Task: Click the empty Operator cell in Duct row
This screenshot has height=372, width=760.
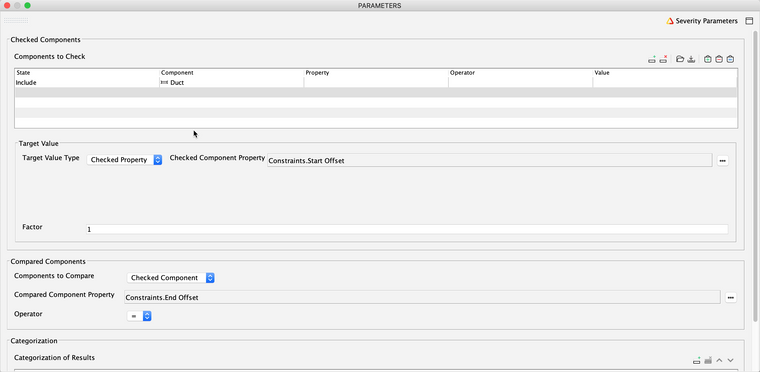Action: 521,83
